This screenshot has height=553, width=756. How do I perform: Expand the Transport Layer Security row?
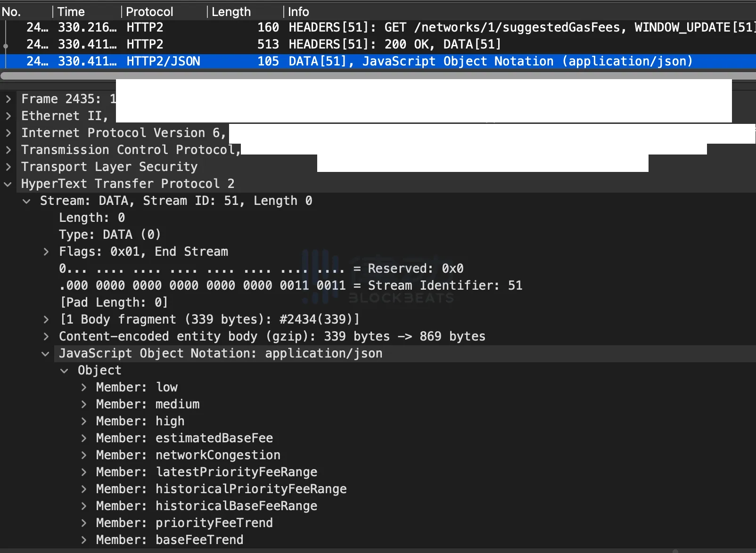pos(8,167)
